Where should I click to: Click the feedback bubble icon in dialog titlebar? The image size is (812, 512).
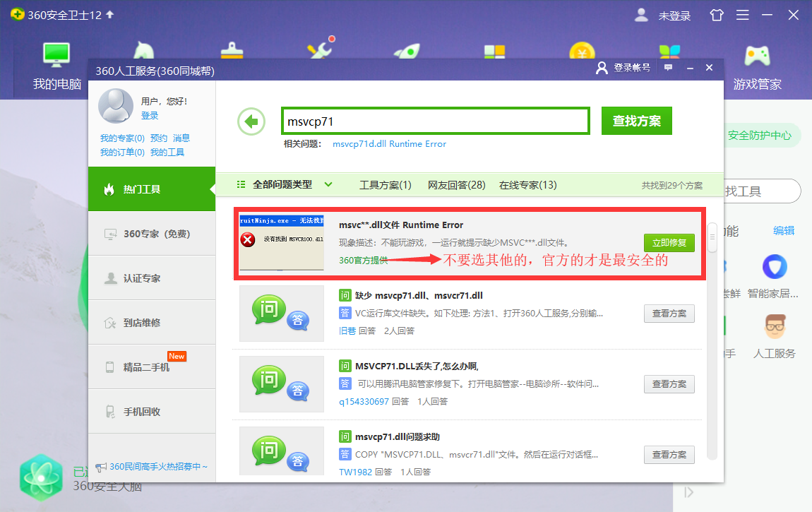coord(668,67)
